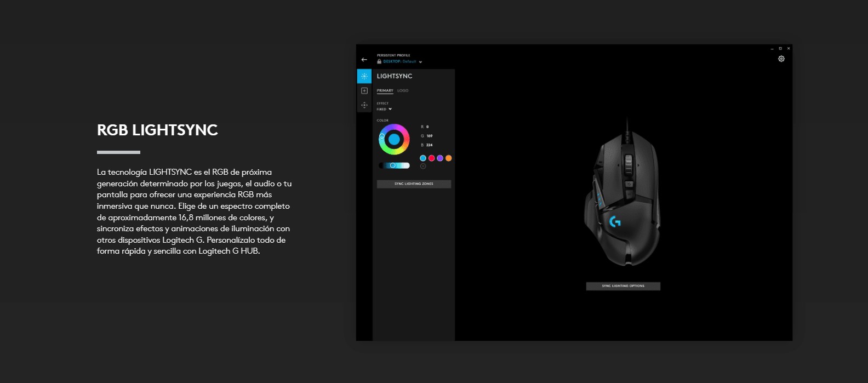Click the brightness slider handle
Screen dimensions: 868x383
pyautogui.click(x=392, y=165)
